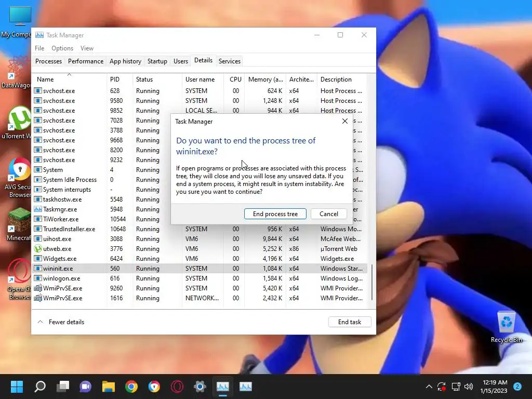Select the uTorrent Web desktop shortcut
The width and height of the screenshot is (532, 399).
coord(17,122)
